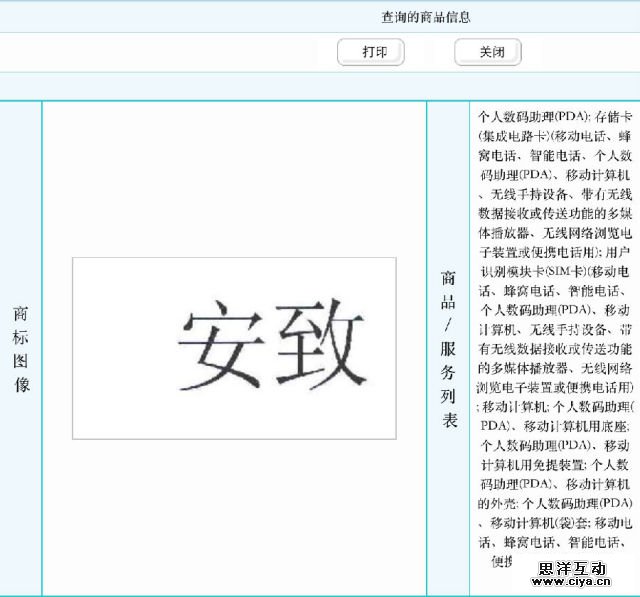Screen dimensions: 640x597
Task: Click the 商品/服务列表 column label
Action: (449, 348)
